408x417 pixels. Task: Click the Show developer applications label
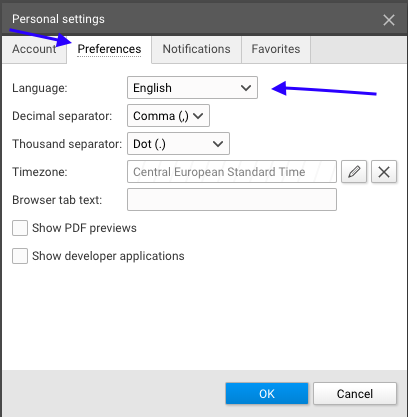pos(108,256)
